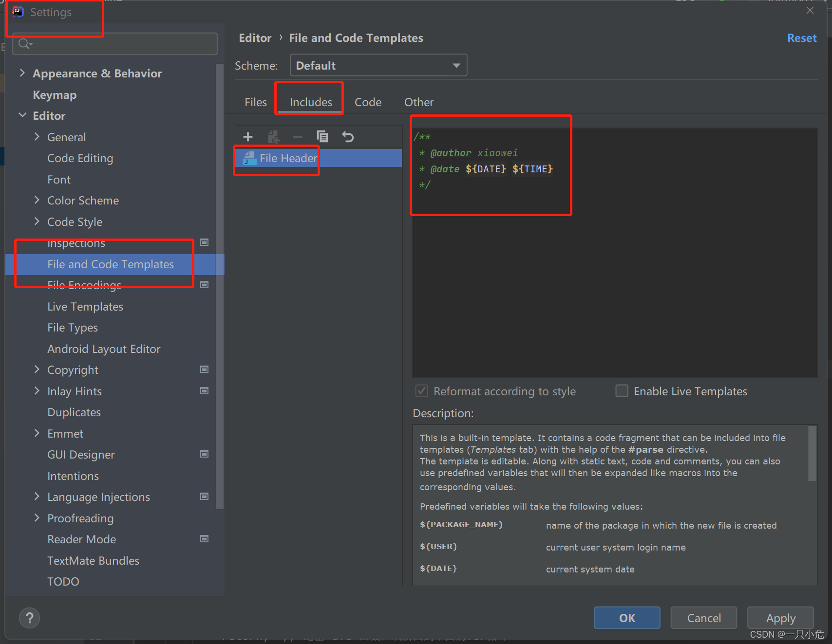Click the project-level icon beside Language Injections

click(x=205, y=497)
